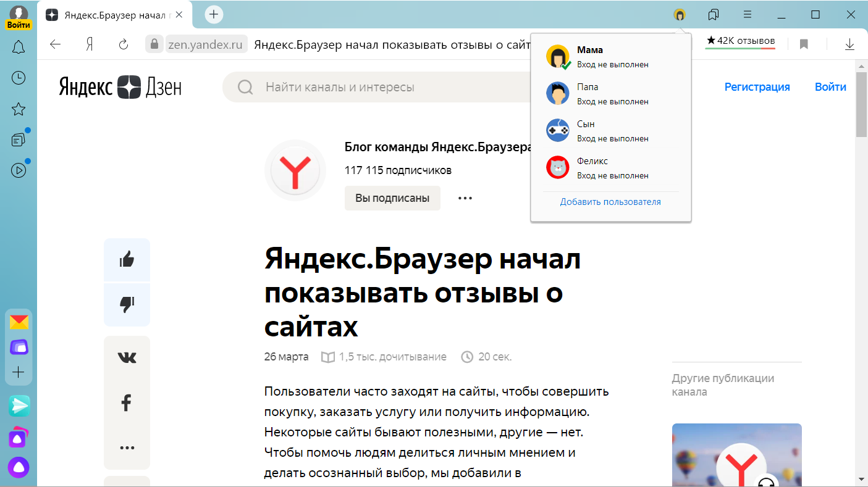Click the vertical scrollbar thumb
868x487 pixels.
(x=861, y=104)
